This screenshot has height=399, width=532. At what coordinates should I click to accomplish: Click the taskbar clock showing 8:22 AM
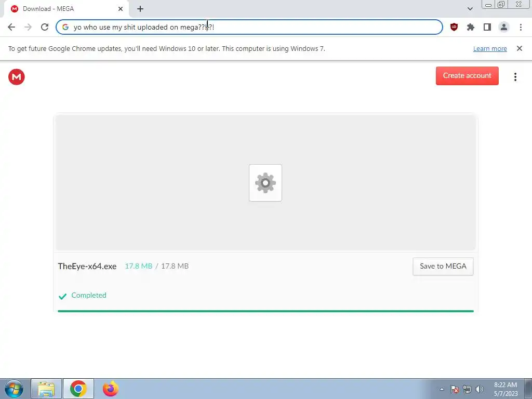coord(506,389)
